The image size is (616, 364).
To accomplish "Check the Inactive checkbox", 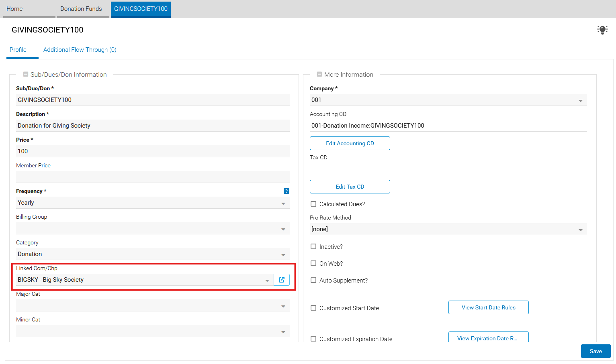I will 313,246.
